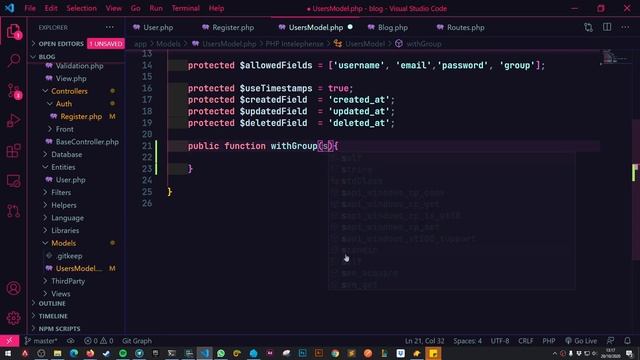
Task: Click withGroup in the breadcrumb
Action: tap(424, 44)
